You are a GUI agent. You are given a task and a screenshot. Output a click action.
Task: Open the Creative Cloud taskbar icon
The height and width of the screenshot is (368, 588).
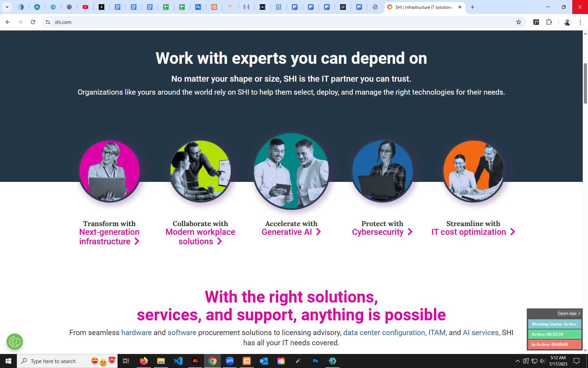pos(281,361)
